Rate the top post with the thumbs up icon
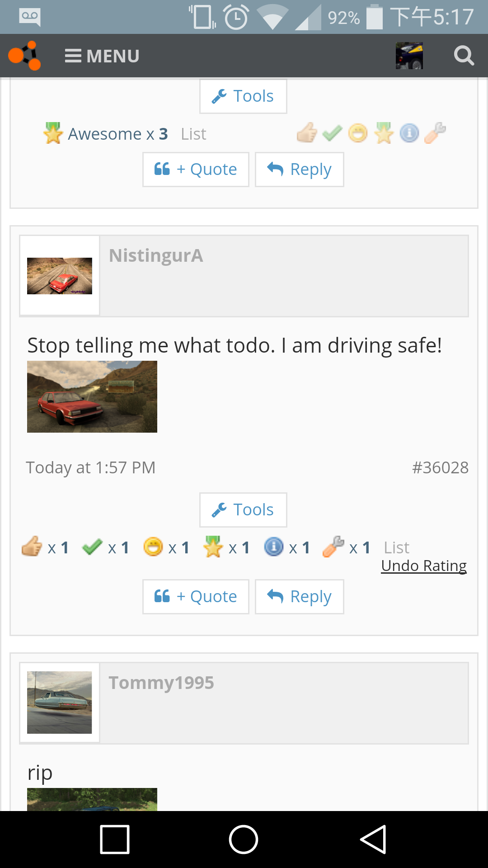This screenshot has width=488, height=868. [x=307, y=133]
